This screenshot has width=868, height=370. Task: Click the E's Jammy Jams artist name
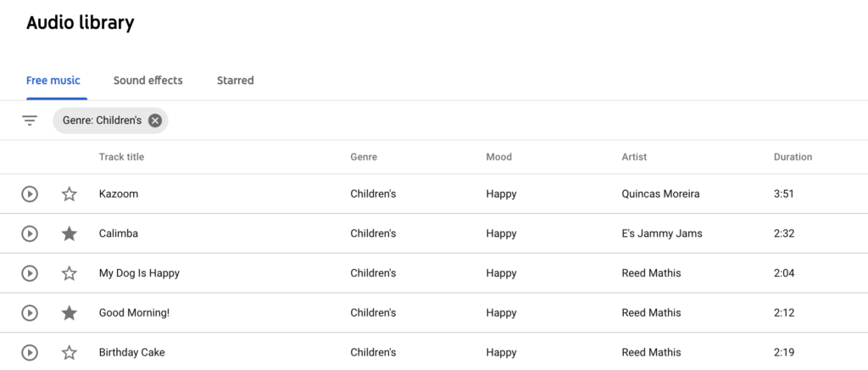point(662,233)
